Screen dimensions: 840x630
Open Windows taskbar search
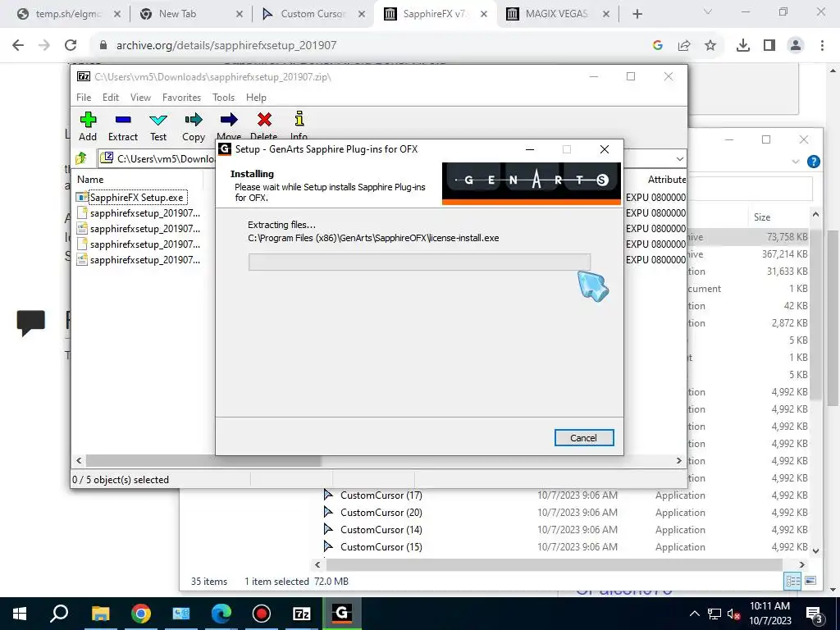coord(59,614)
